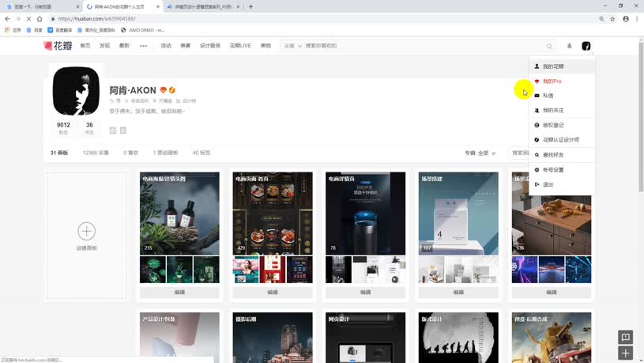Open the Apps shortcut in bookmarks bar
Screen dimensions: 644x363
pyautogui.click(x=13, y=30)
